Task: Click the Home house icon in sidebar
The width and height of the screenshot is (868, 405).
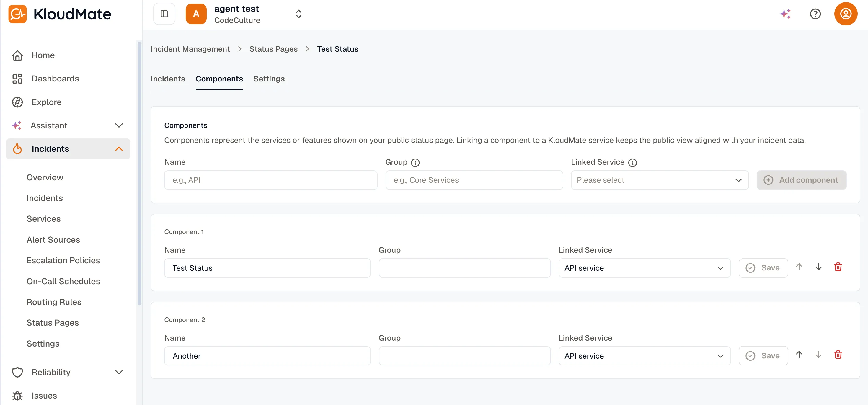Action: [x=17, y=55]
